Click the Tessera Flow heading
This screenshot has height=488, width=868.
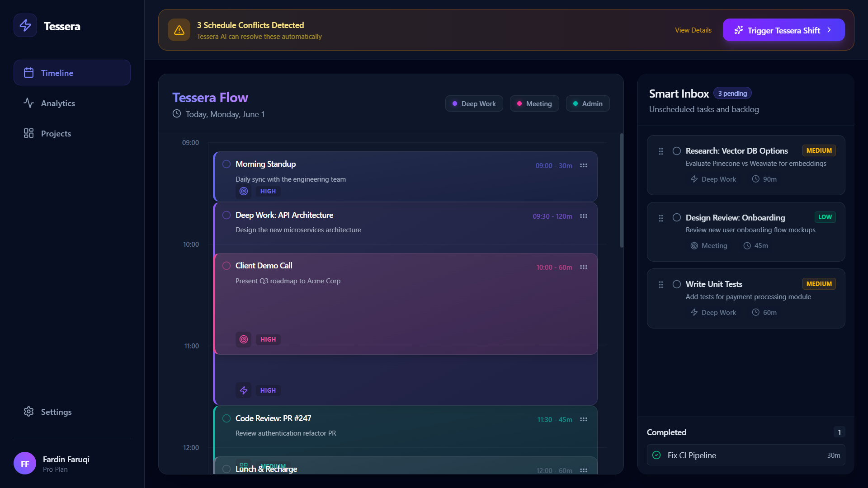[210, 98]
